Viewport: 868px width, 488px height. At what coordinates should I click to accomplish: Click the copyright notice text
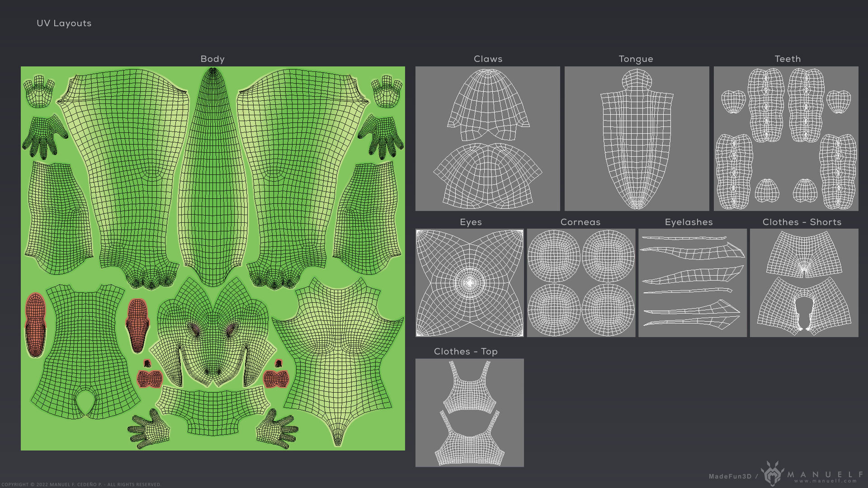pos(81,484)
